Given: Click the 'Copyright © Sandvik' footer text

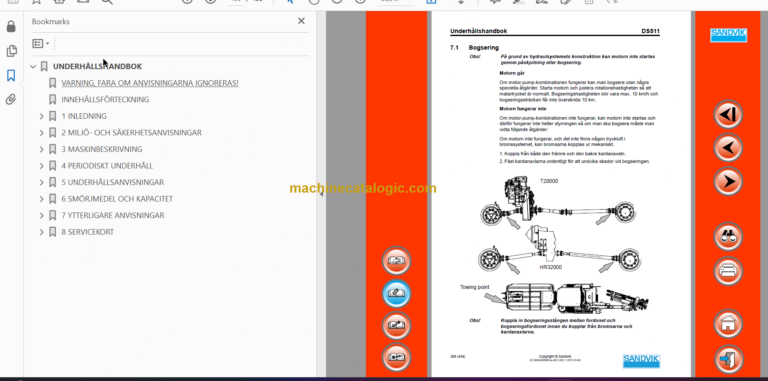Looking at the screenshot, I should (555, 357).
